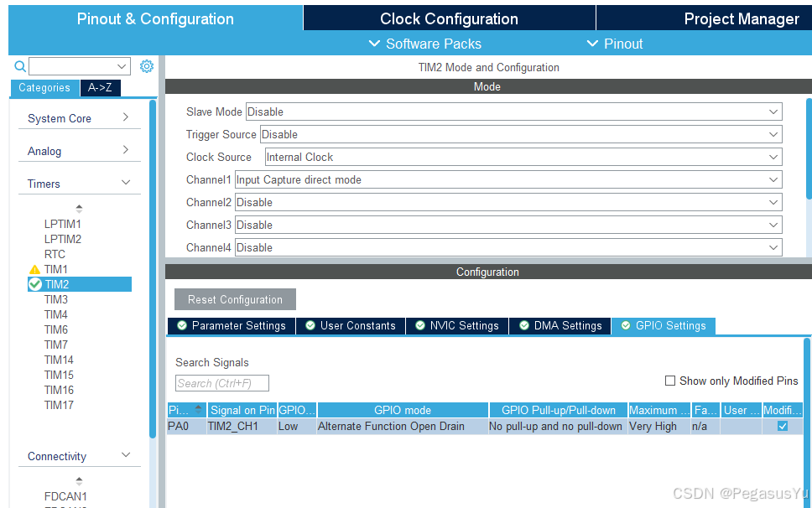The width and height of the screenshot is (812, 508).
Task: Open the Channel2 dropdown
Action: pos(508,202)
